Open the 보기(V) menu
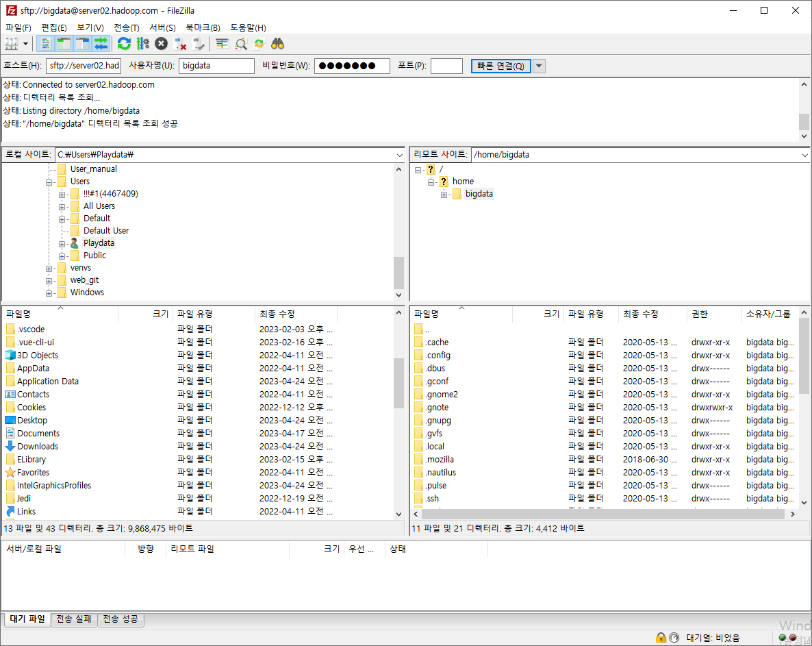Image resolution: width=812 pixels, height=646 pixels. (90, 27)
